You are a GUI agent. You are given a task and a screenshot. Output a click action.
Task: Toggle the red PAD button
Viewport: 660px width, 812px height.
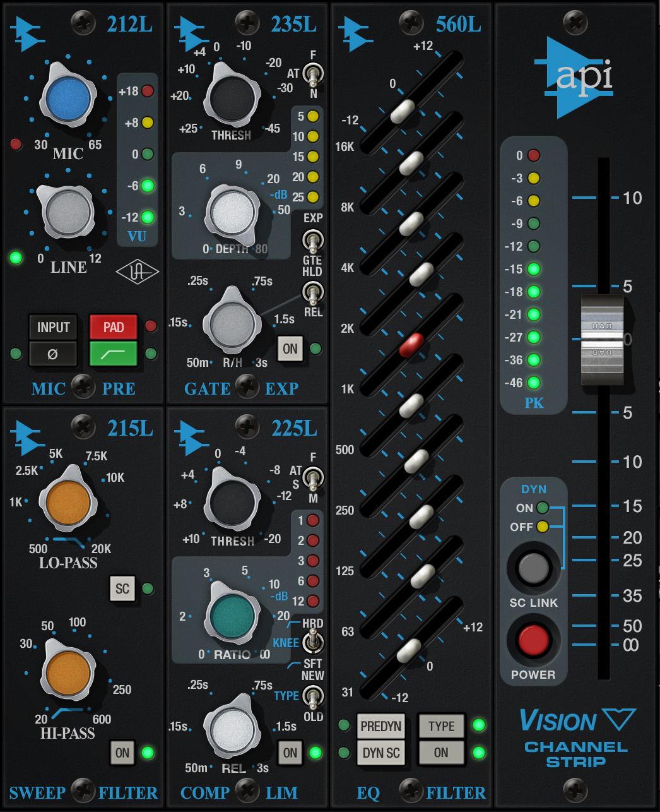(114, 327)
